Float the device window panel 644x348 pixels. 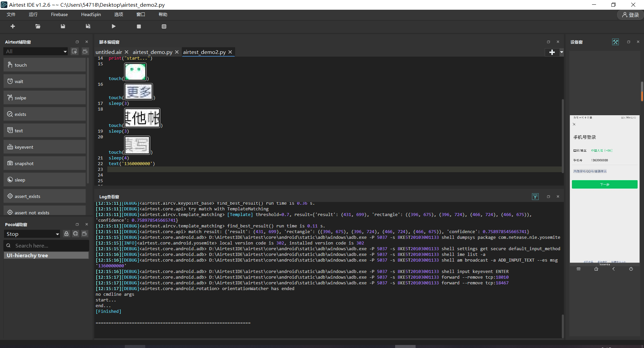pyautogui.click(x=629, y=42)
